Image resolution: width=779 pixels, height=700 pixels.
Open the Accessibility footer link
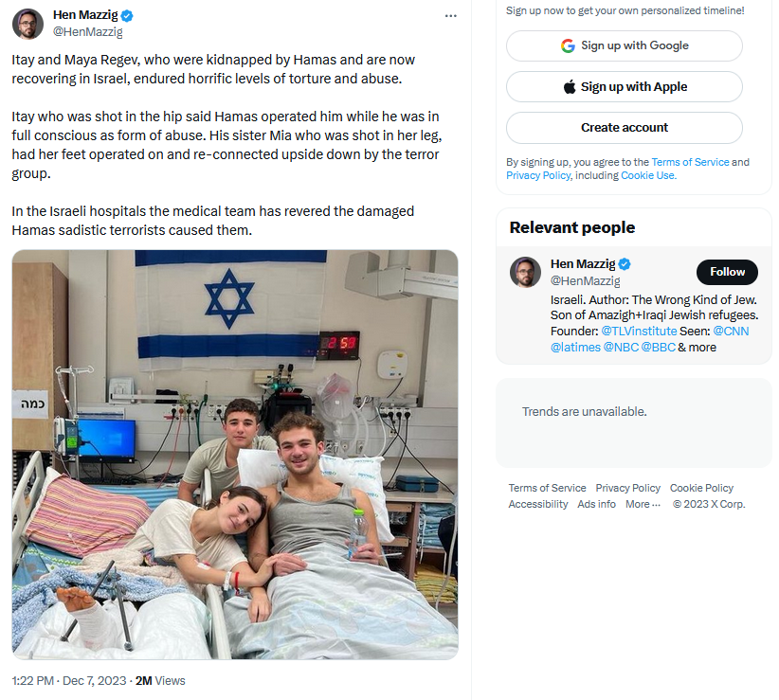click(x=538, y=504)
